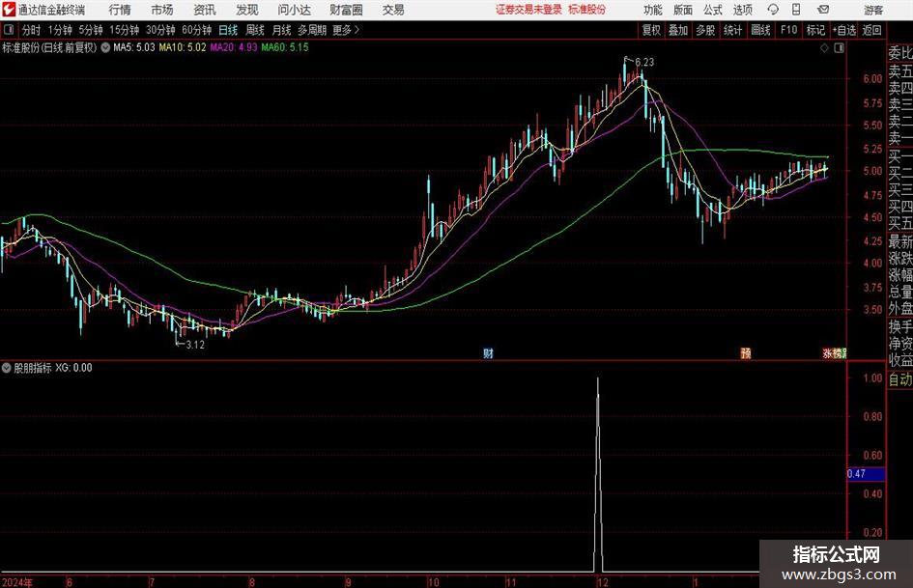Select the 日线 period tab
Viewport: 913px width, 588px height.
228,30
